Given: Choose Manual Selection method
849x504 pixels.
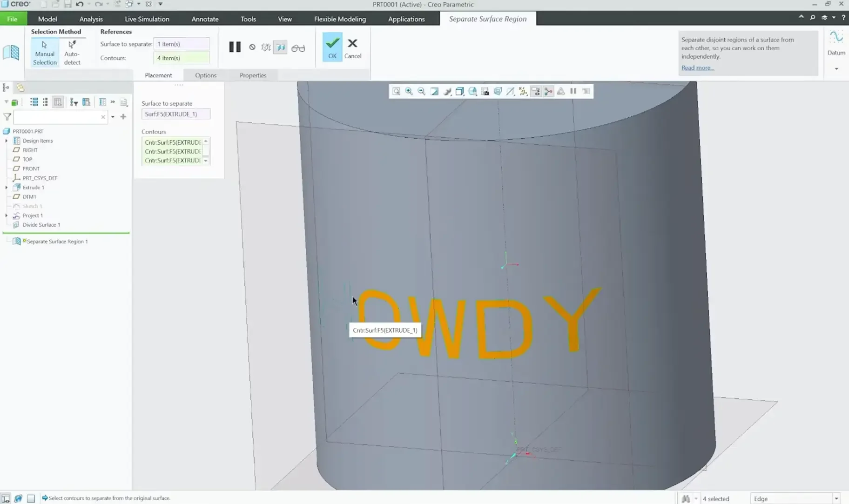Looking at the screenshot, I should click(45, 52).
